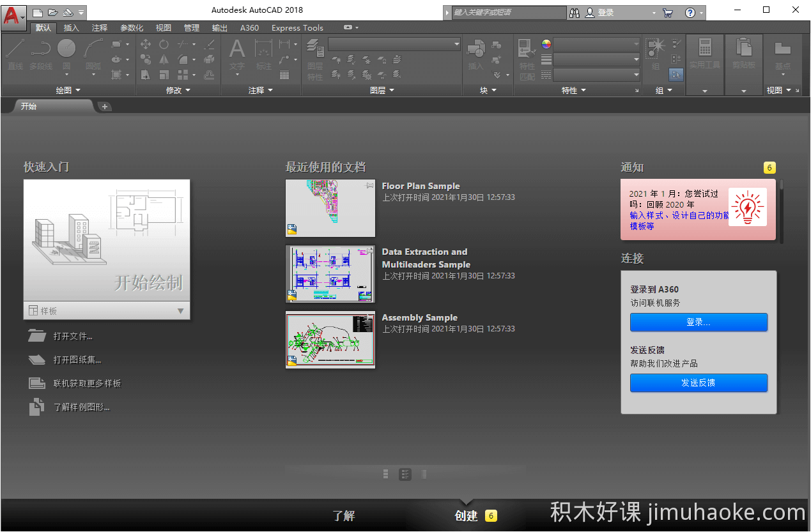Click the Offset tool icon
This screenshot has width=811, height=532.
pyautogui.click(x=209, y=75)
